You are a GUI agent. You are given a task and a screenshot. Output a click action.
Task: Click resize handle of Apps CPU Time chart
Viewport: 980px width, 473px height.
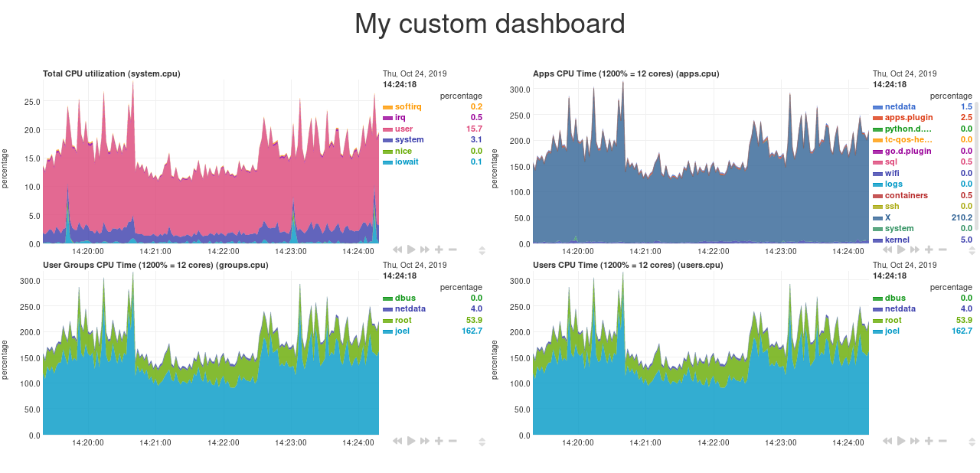point(972,250)
